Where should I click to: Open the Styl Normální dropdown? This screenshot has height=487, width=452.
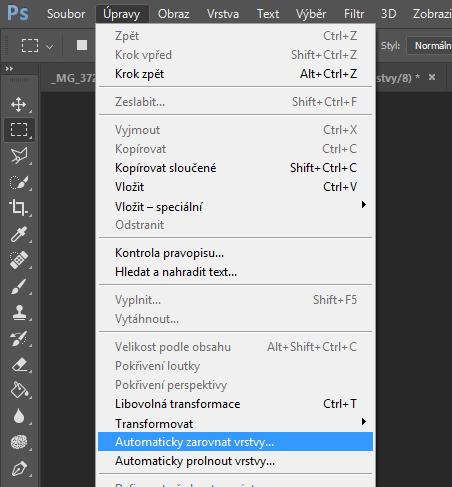pos(430,45)
